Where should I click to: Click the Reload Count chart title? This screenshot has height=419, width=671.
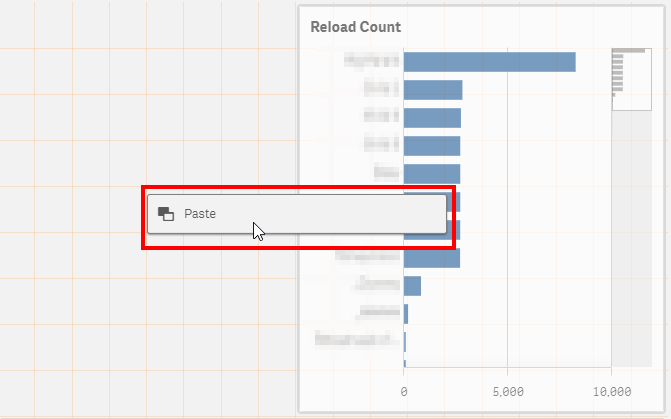pyautogui.click(x=356, y=27)
